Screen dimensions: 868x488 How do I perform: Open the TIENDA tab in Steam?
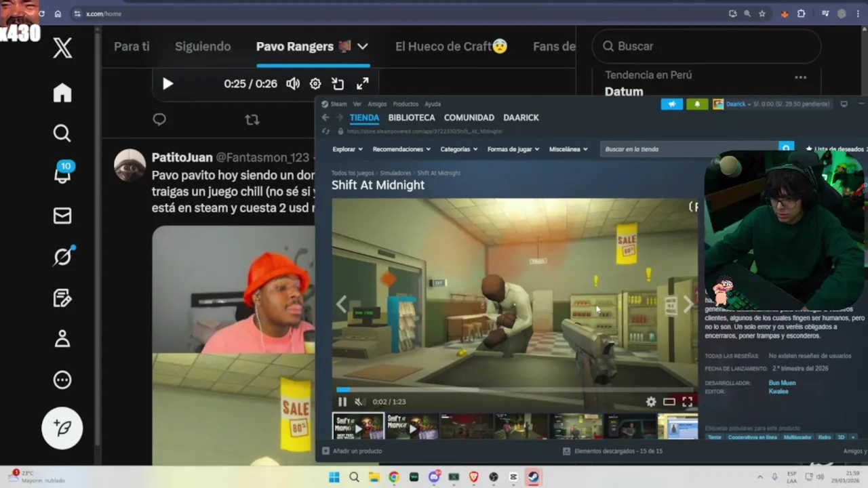[364, 117]
